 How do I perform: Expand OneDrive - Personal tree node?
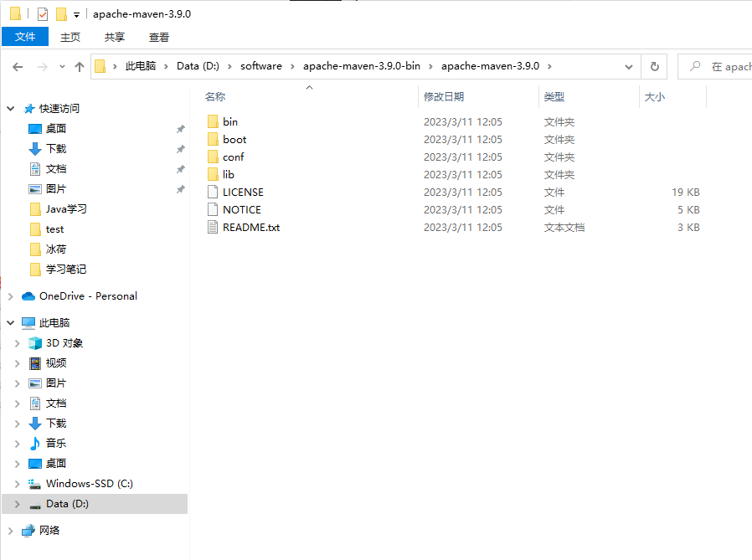tap(11, 297)
